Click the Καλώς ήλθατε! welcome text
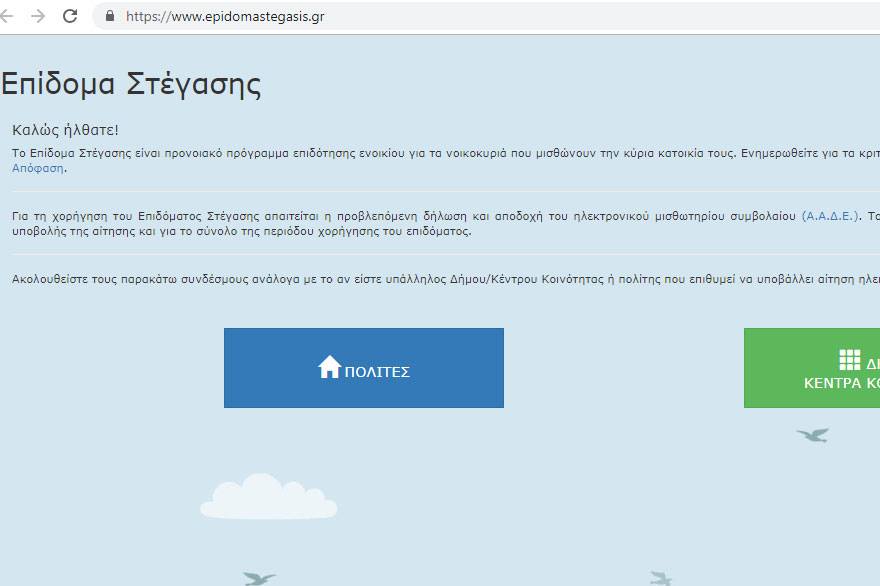 tap(65, 130)
